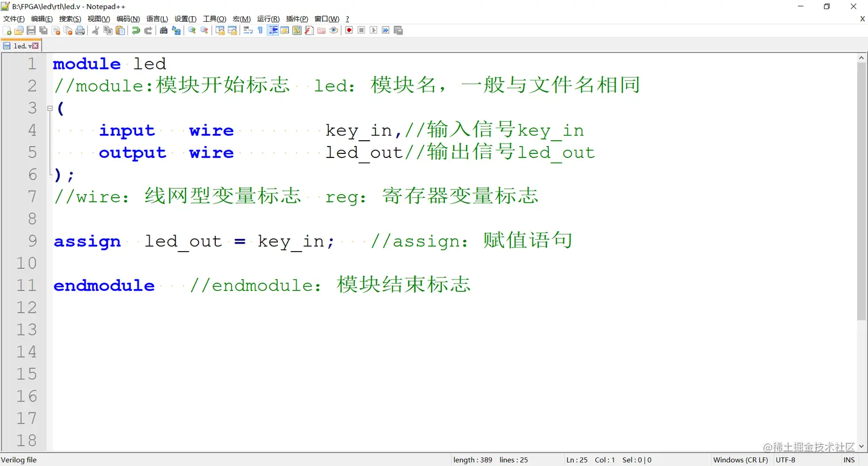Open the Find dialog via the binoculars icon
Screen dimensions: 868x466
[162, 30]
